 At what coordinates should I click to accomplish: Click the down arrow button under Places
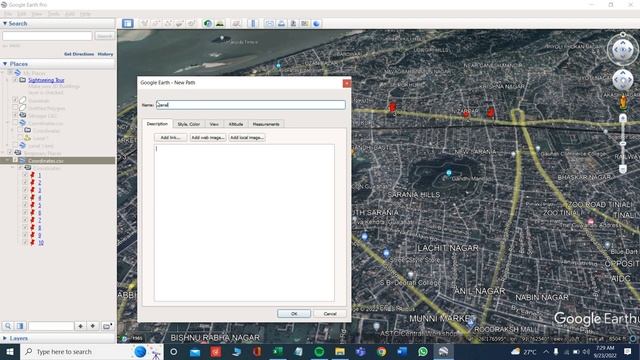click(93, 326)
